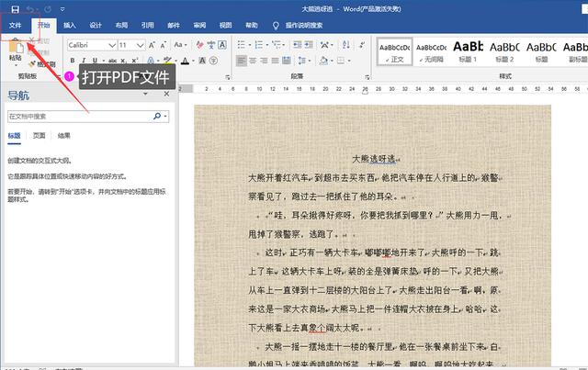Image resolution: width=588 pixels, height=370 pixels.
Task: Open the Calibri font name dropdown
Action: 110,44
